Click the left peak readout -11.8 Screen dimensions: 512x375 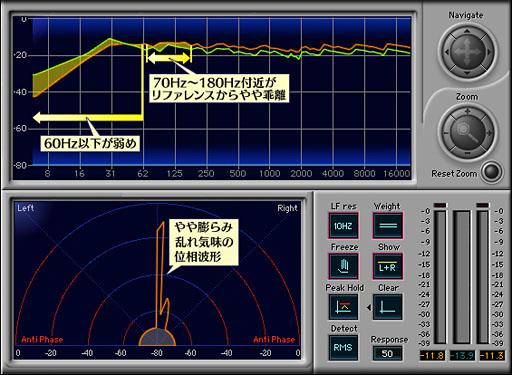click(432, 356)
